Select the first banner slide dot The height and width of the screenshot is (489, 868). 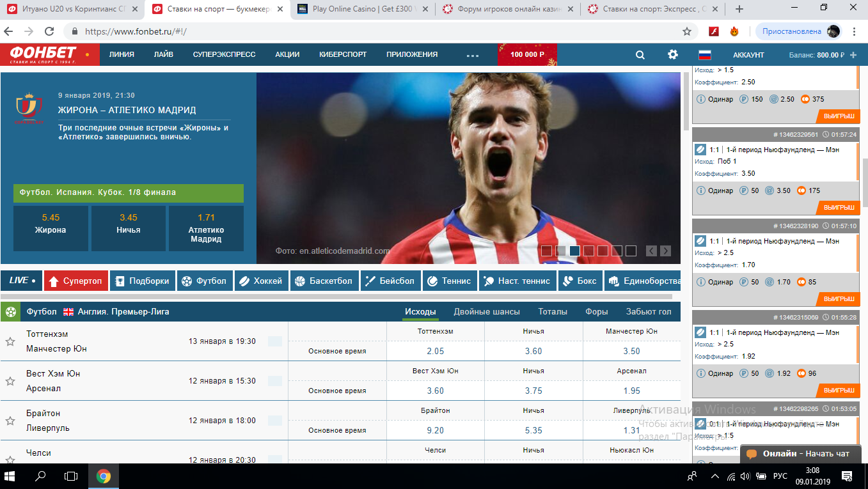(546, 251)
